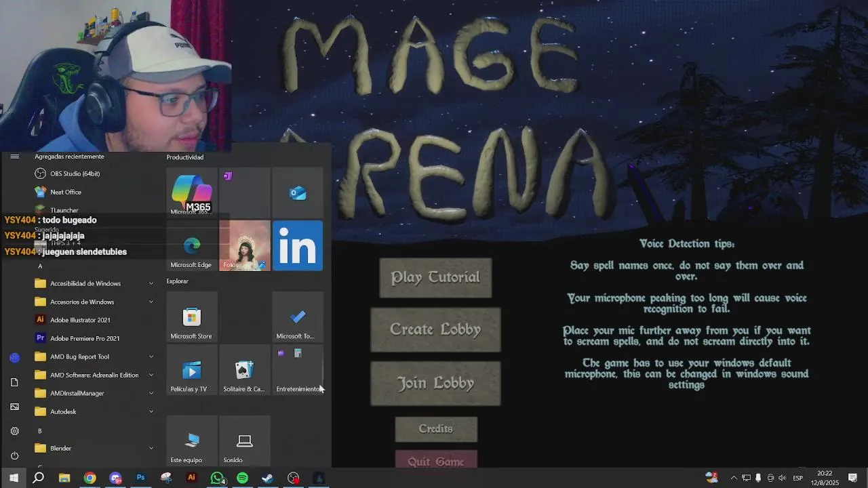Switch to OBS Studio on taskbar
The width and height of the screenshot is (868, 488).
[293, 478]
